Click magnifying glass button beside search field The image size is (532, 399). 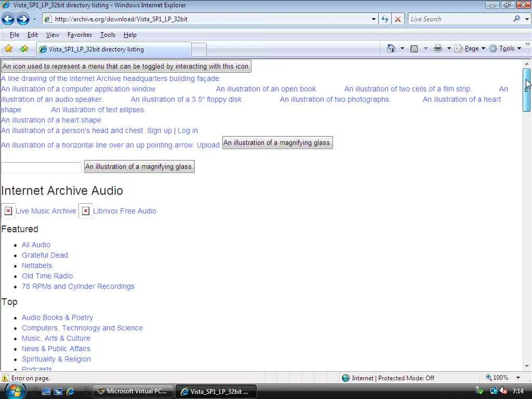(x=139, y=167)
